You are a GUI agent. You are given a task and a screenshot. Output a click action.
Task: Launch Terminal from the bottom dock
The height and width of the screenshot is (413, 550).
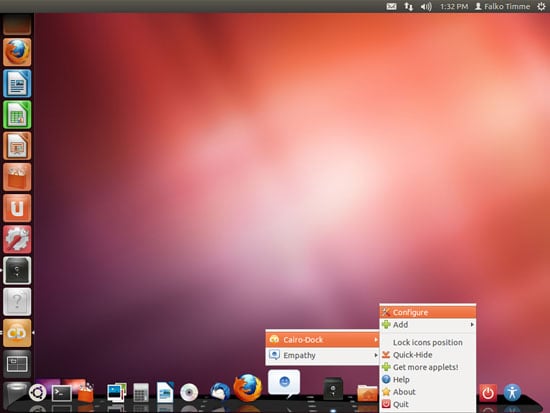pyautogui.click(x=62, y=393)
